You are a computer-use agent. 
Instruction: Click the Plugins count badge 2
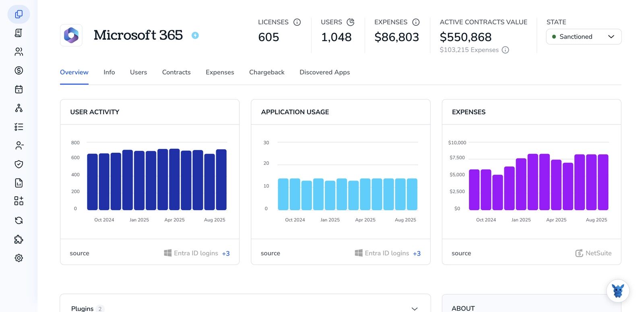(100, 309)
